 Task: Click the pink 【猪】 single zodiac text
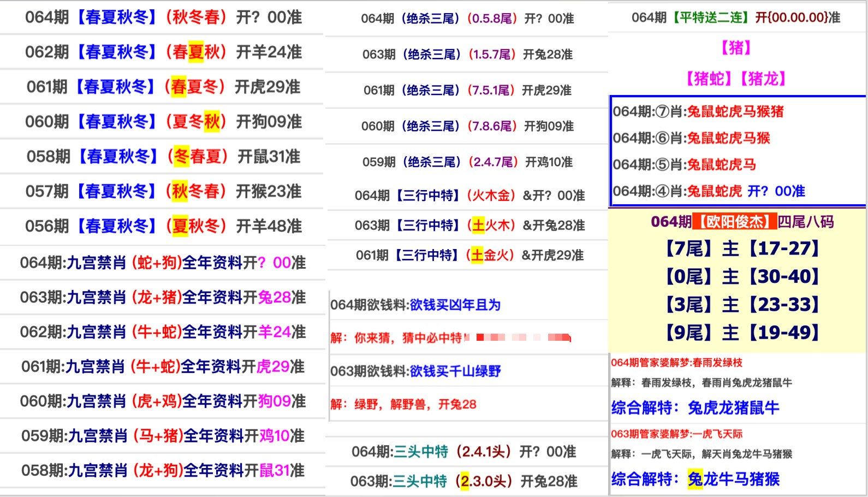(736, 48)
